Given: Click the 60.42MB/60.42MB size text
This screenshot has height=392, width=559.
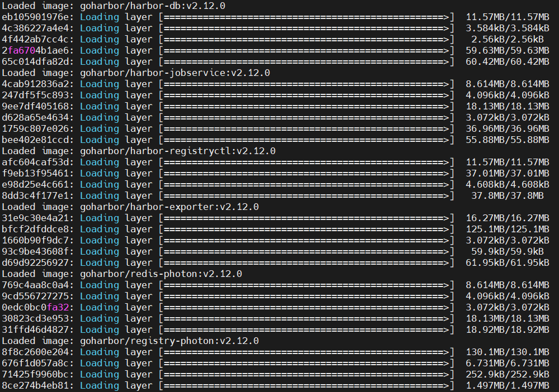Looking at the screenshot, I should pos(507,61).
